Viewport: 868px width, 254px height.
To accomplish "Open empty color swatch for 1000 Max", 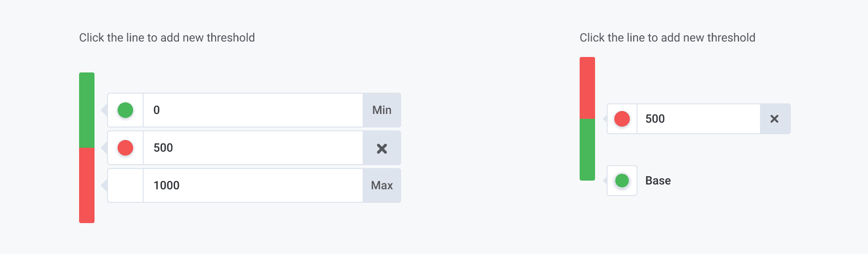I will (125, 185).
